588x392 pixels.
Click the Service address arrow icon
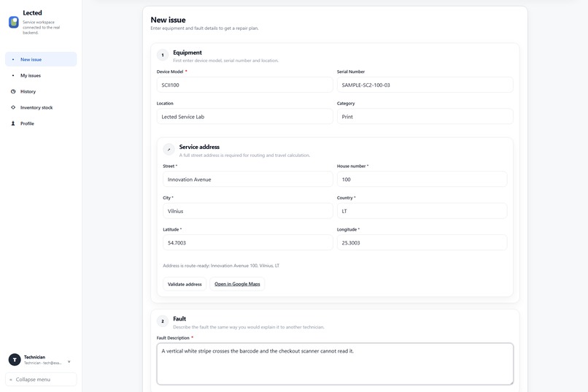[x=169, y=150]
